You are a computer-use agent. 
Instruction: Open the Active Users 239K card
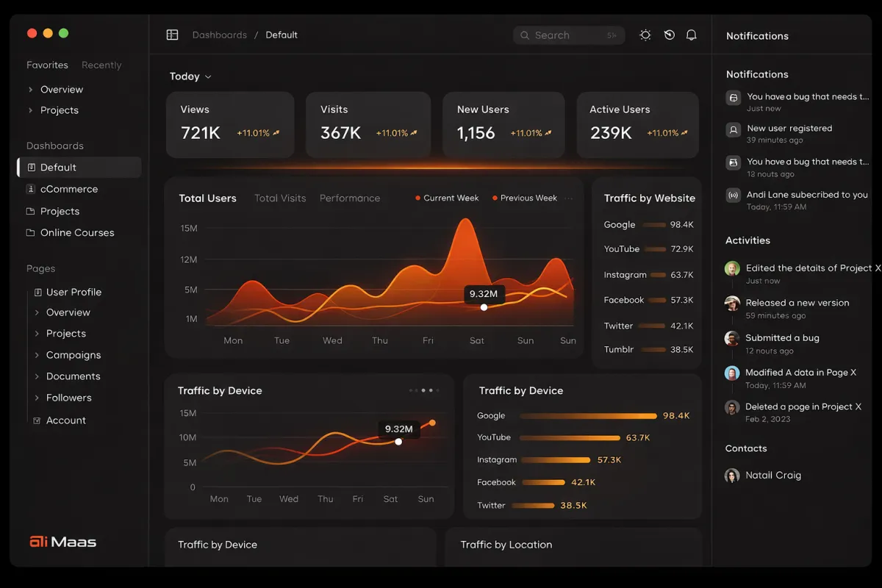637,124
